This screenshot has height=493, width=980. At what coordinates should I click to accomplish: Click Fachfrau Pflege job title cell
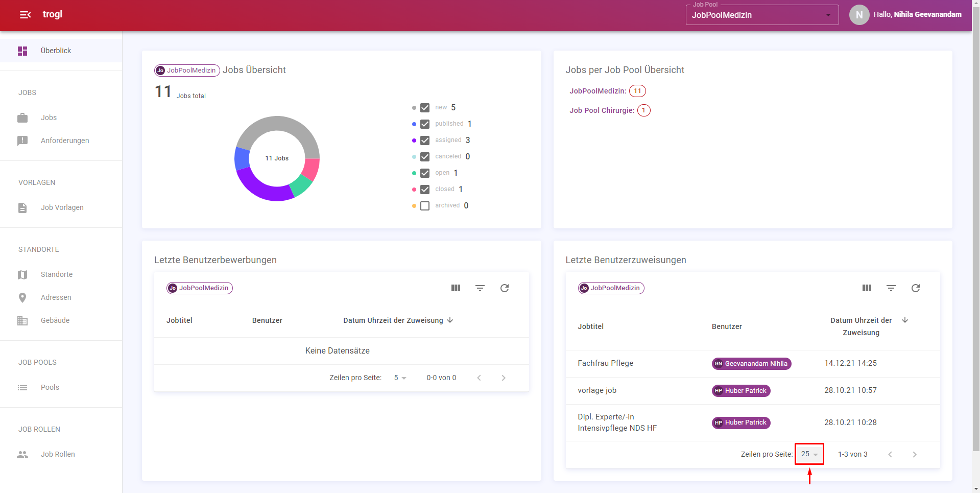tap(606, 363)
